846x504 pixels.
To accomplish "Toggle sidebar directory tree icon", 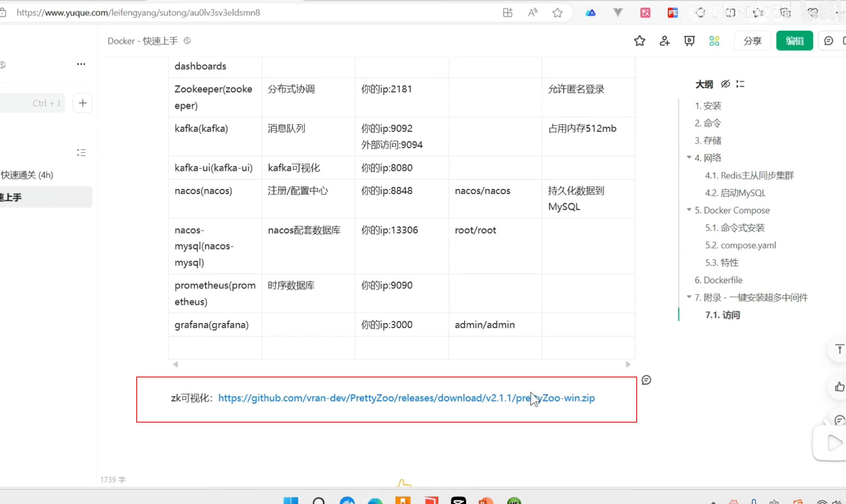I will (81, 152).
